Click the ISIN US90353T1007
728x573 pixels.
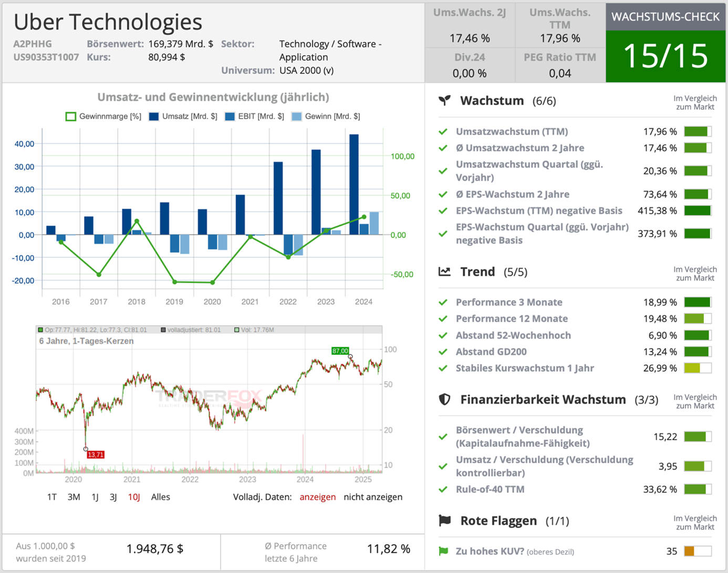(46, 57)
